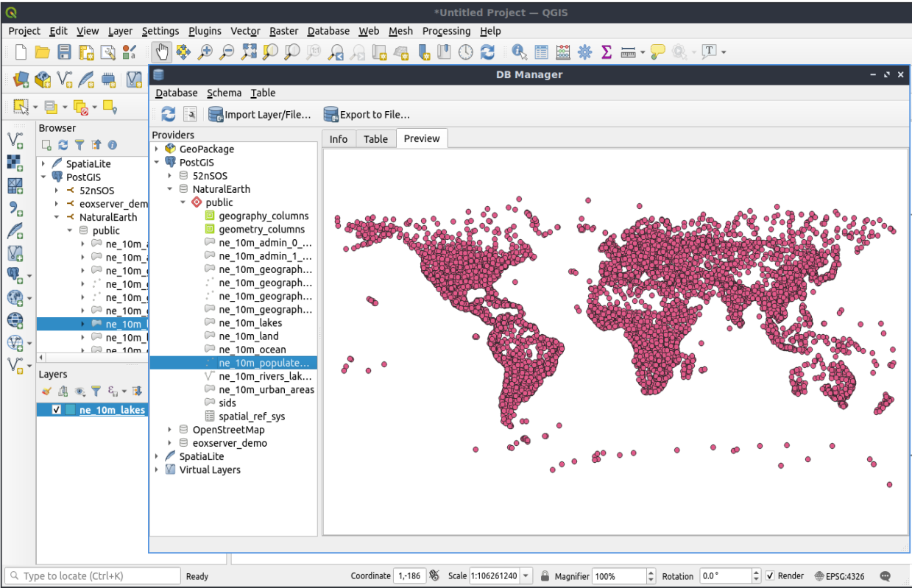The width and height of the screenshot is (912, 588).
Task: Click the Zoom Out magnifier tool
Action: click(227, 52)
